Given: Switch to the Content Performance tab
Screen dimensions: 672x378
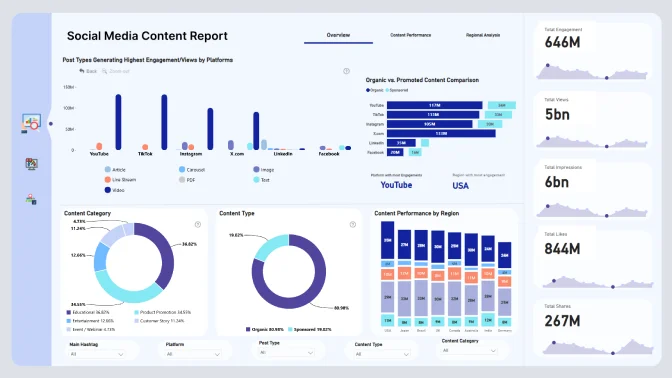Looking at the screenshot, I should [411, 35].
